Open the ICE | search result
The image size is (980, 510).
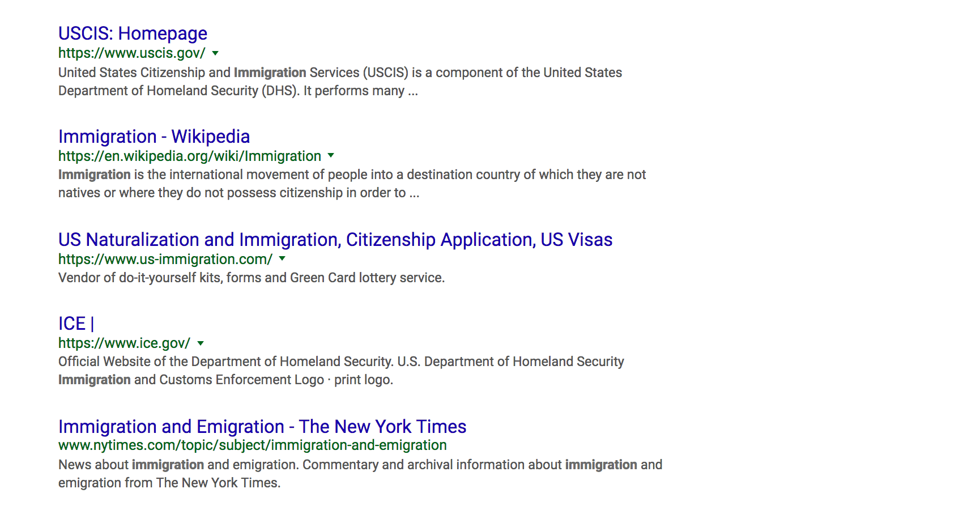tap(76, 324)
